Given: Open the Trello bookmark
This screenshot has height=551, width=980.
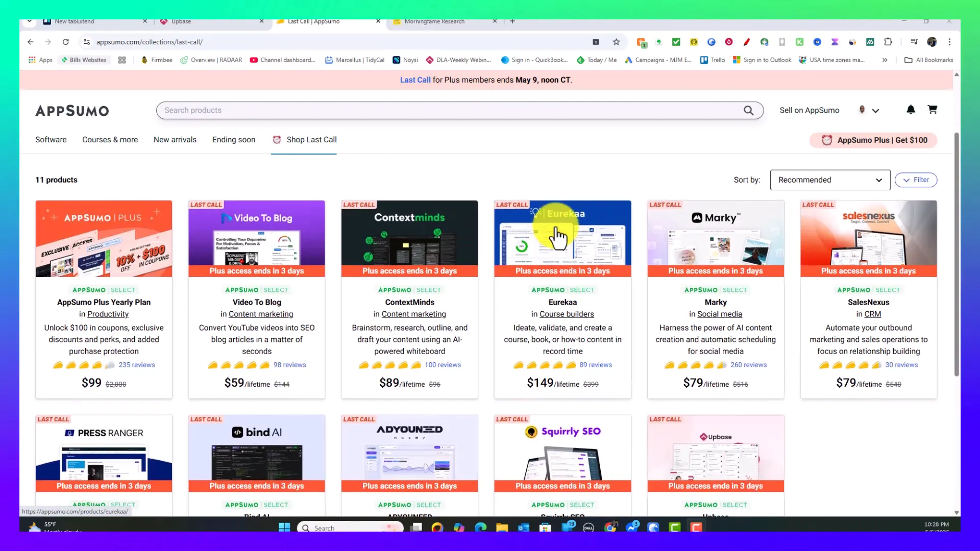Looking at the screenshot, I should tap(712, 60).
